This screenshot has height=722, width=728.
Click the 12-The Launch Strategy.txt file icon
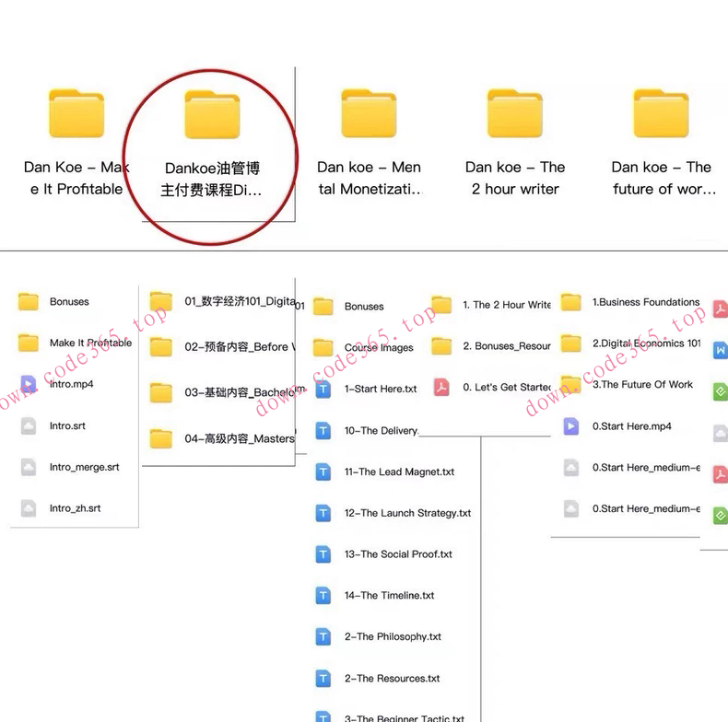323,513
